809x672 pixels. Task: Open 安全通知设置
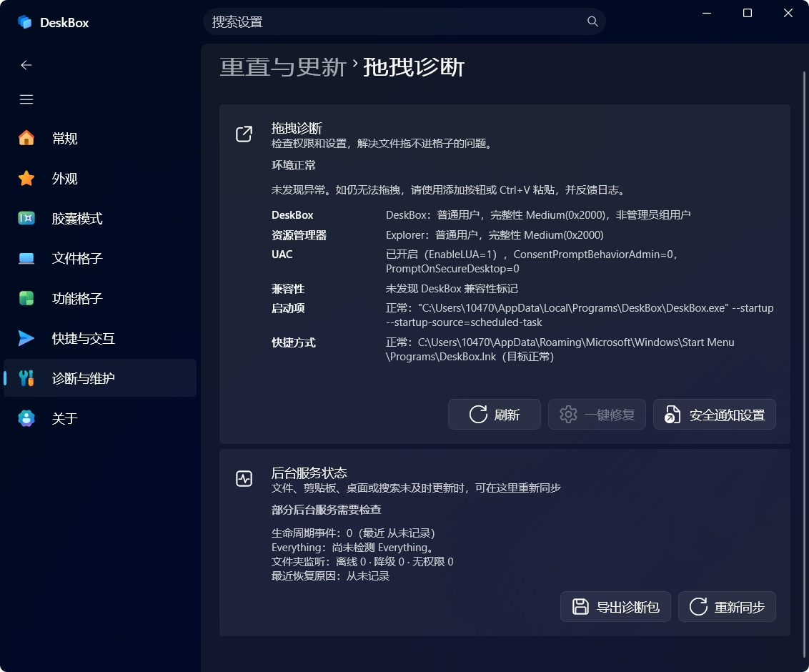pos(715,415)
